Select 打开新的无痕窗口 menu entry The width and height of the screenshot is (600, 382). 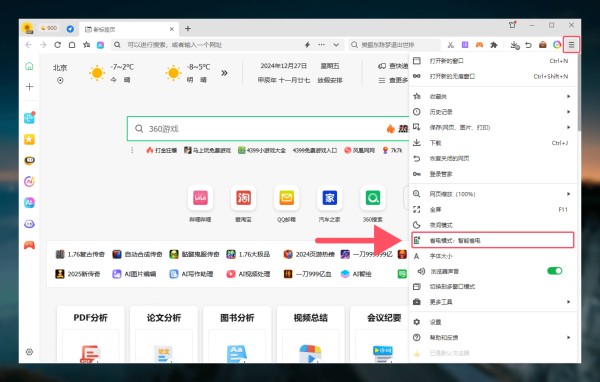pyautogui.click(x=493, y=76)
